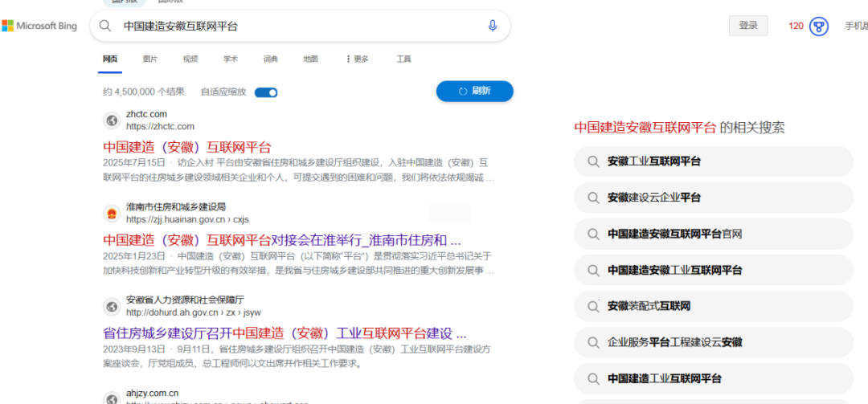Open the 手机版 link in header

coord(856,26)
